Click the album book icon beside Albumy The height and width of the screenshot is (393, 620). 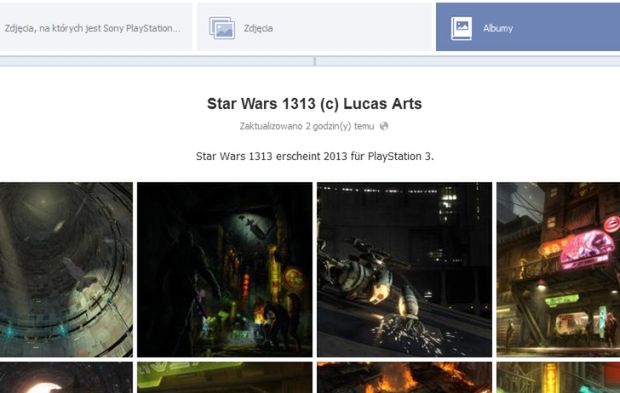pos(461,28)
